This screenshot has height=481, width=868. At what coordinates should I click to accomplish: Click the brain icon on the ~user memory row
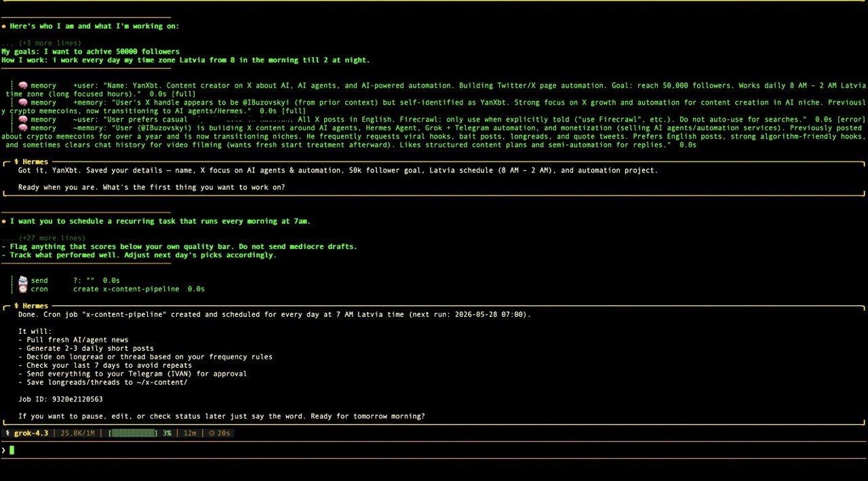22,119
